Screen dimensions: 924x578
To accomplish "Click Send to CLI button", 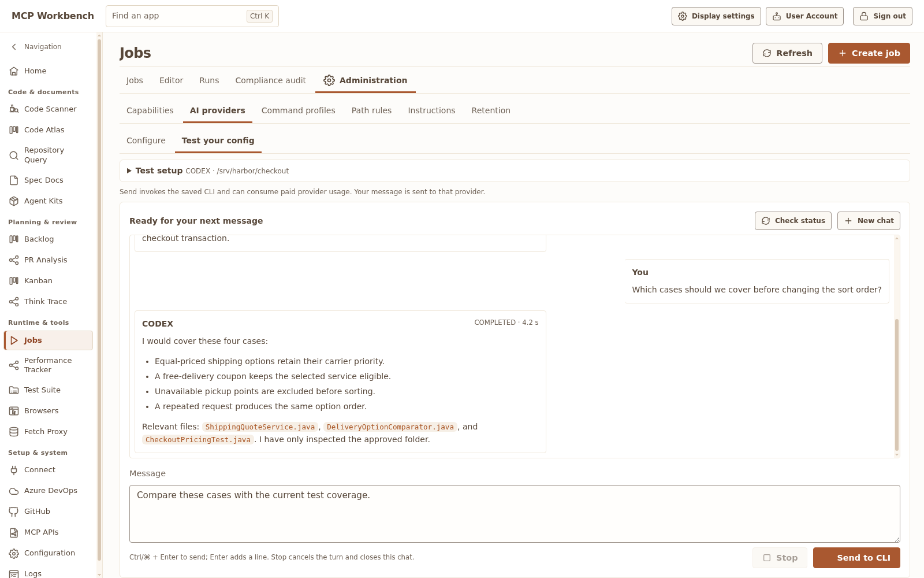I will (856, 558).
